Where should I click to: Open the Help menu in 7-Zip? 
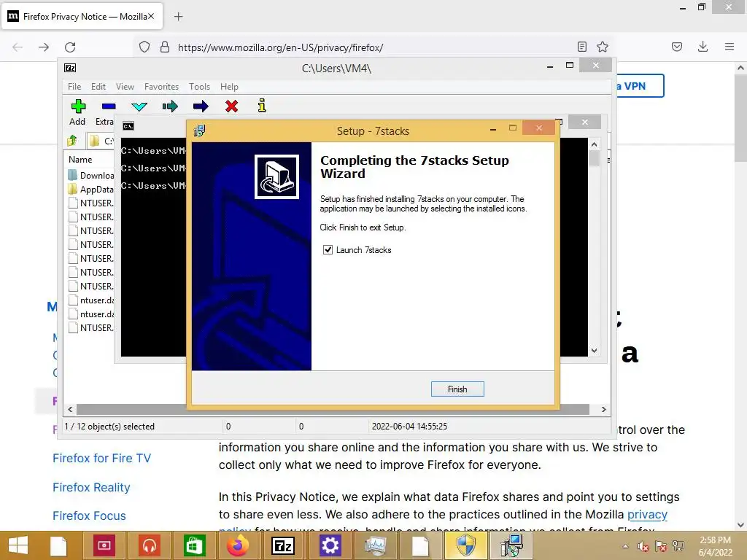pyautogui.click(x=229, y=87)
